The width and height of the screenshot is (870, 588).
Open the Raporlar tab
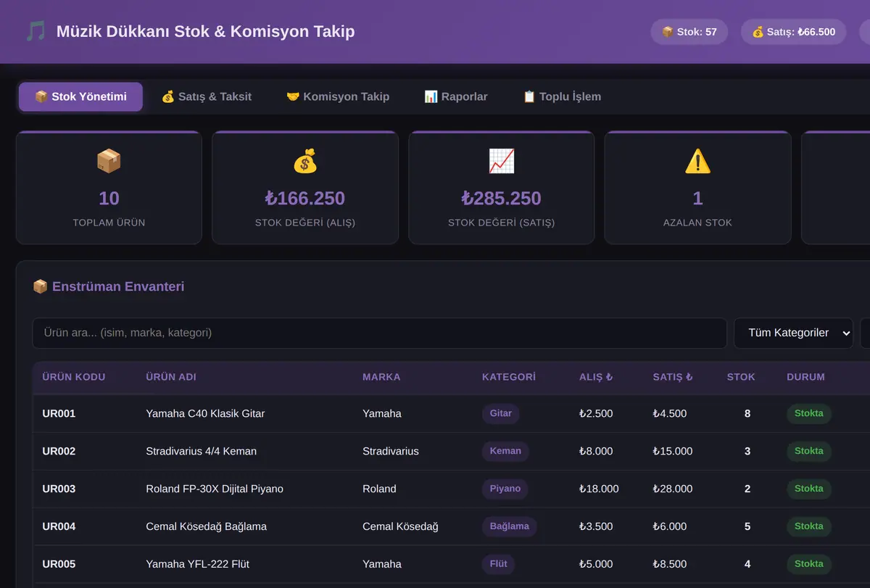(x=456, y=96)
